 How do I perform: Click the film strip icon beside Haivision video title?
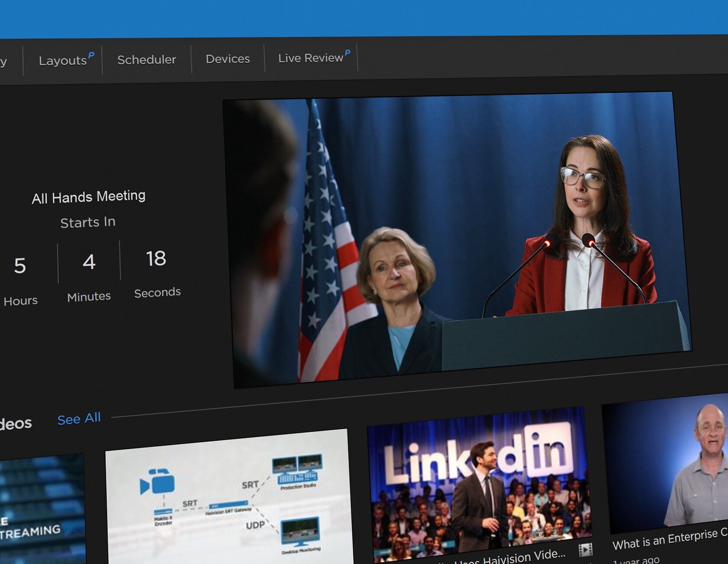pyautogui.click(x=585, y=550)
